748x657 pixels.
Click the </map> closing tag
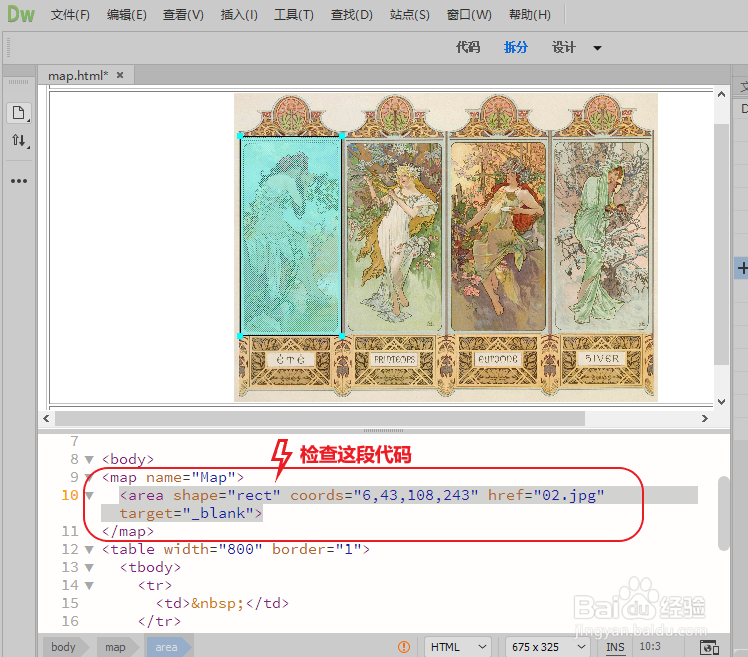(128, 531)
